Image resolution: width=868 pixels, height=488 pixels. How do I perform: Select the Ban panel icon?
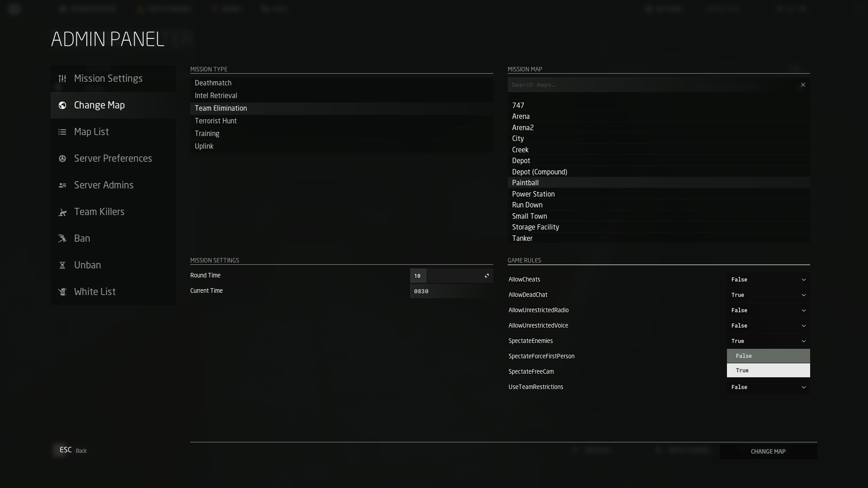coord(62,238)
